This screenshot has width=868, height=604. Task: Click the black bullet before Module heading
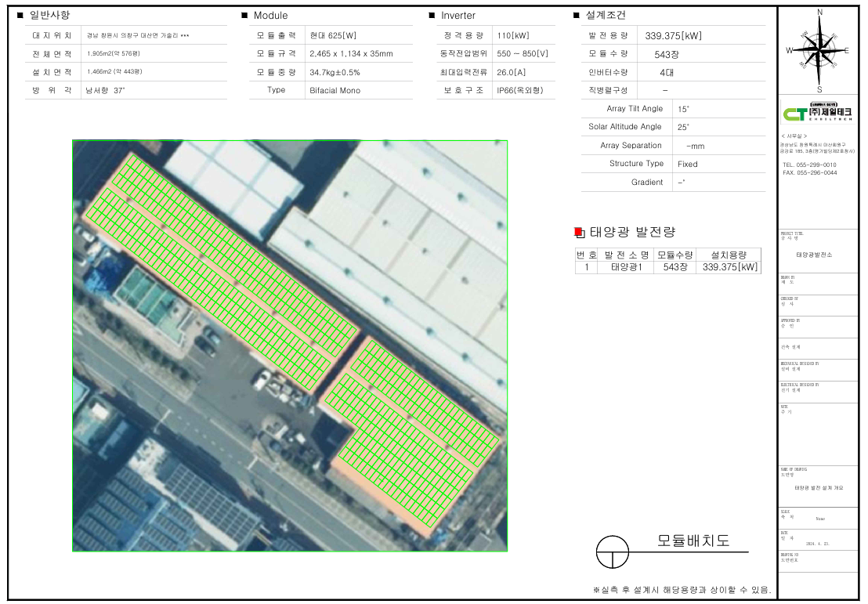pyautogui.click(x=244, y=16)
